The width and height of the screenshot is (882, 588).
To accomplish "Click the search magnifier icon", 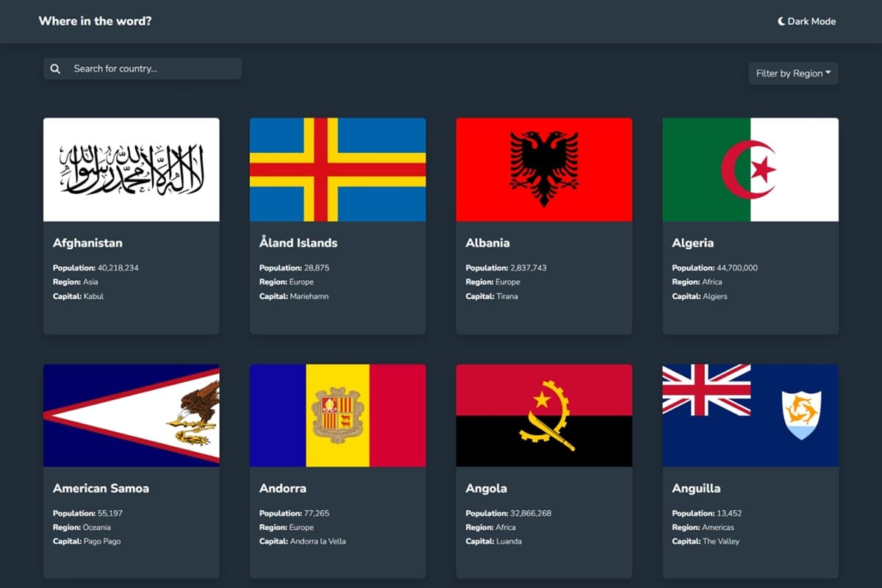I will tap(55, 69).
